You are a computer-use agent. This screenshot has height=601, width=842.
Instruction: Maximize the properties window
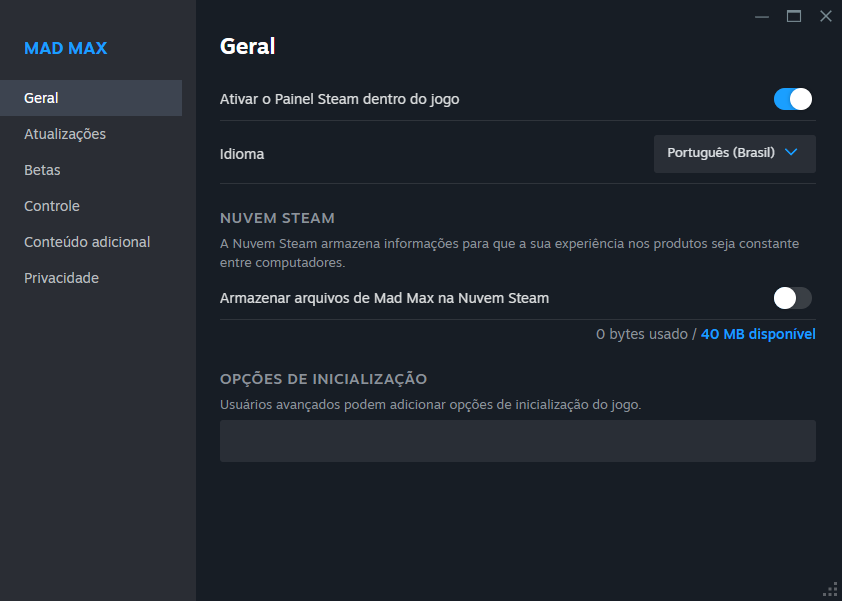(794, 17)
